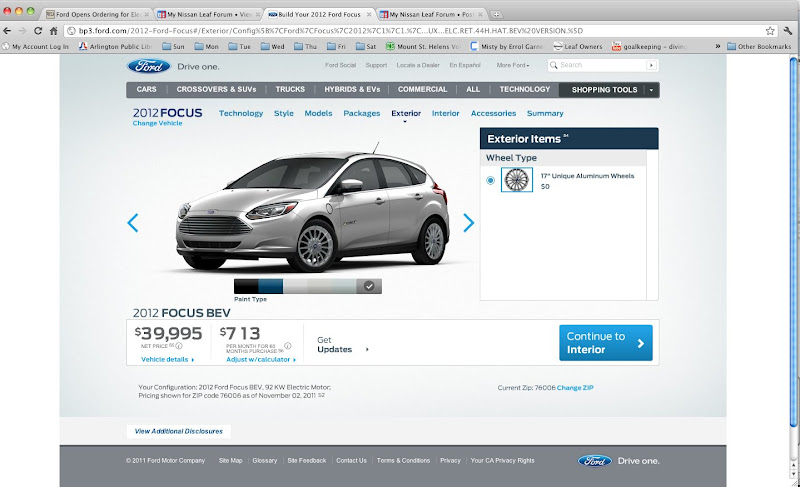Show previous car view with left arrow

click(x=133, y=223)
